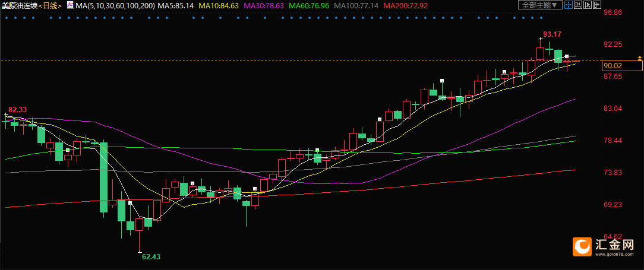The width and height of the screenshot is (644, 270).
Task: Select the magenta MA30:78.63 label
Action: [264, 6]
